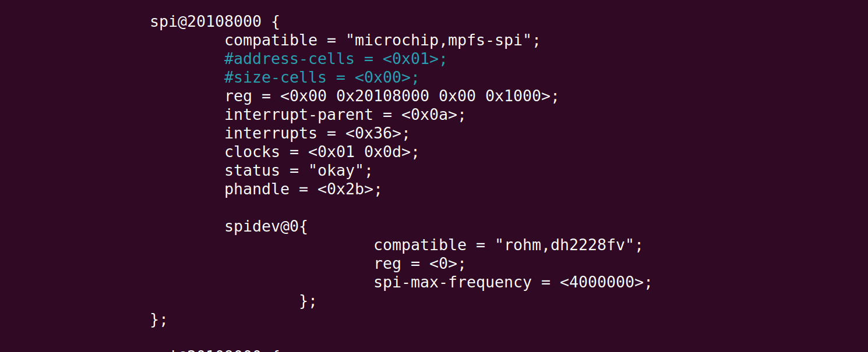
Task: Click the clocks property name
Action: (252, 152)
